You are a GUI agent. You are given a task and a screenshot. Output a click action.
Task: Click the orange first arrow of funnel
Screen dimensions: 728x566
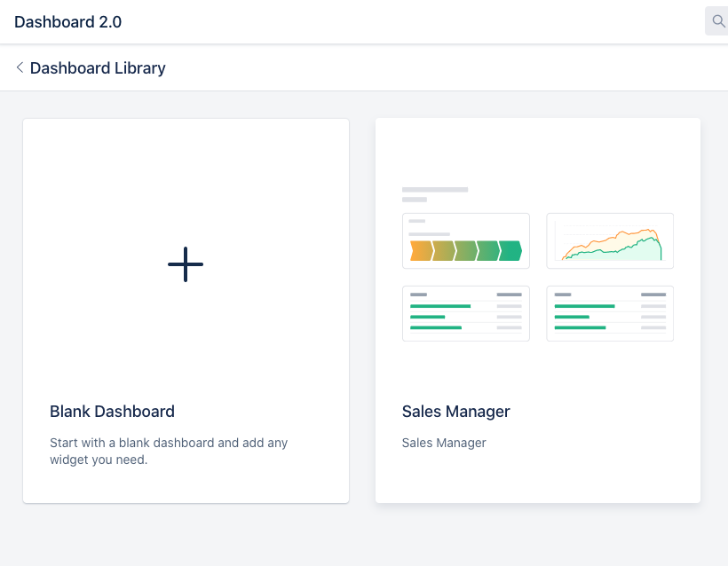point(422,250)
